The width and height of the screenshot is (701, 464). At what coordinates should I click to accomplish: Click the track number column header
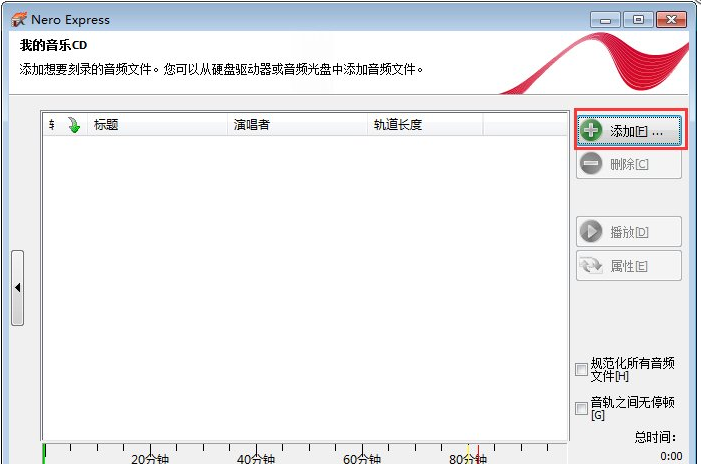52,124
